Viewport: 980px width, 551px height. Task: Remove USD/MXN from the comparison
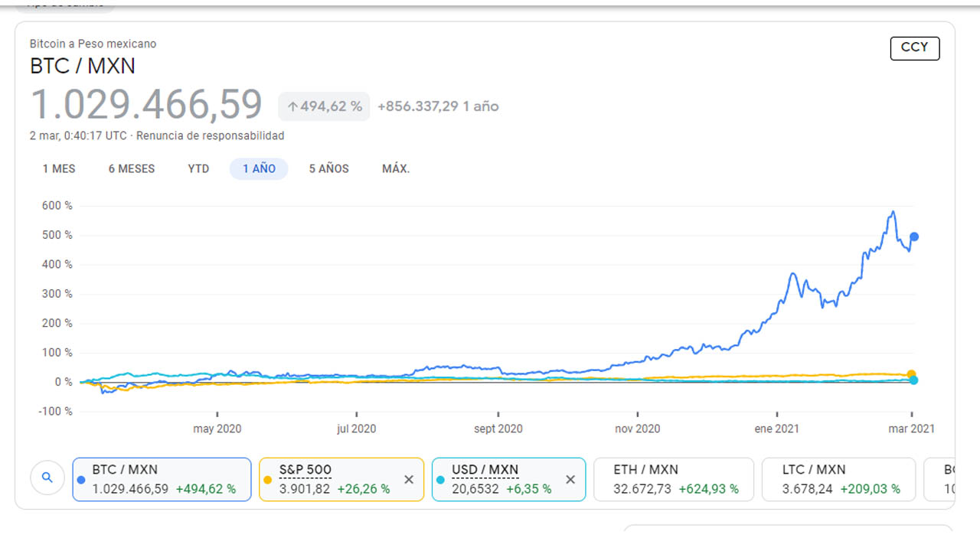[x=570, y=479]
